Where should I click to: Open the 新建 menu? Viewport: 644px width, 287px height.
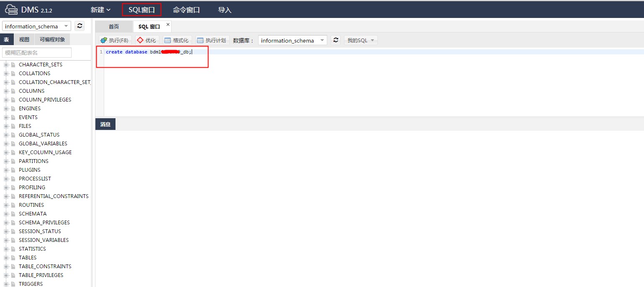pos(100,10)
